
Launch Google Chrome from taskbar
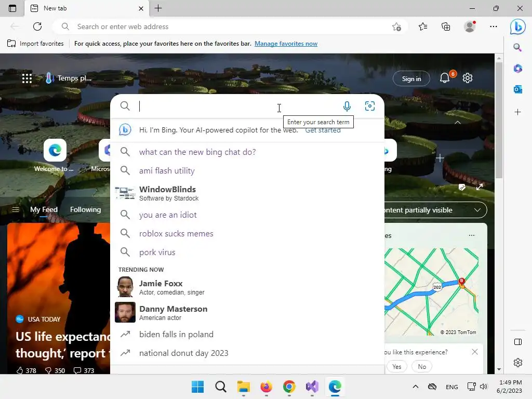(x=289, y=387)
